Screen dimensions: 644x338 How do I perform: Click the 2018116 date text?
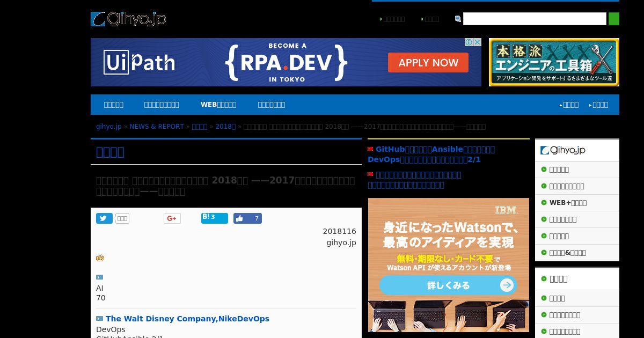(x=339, y=231)
